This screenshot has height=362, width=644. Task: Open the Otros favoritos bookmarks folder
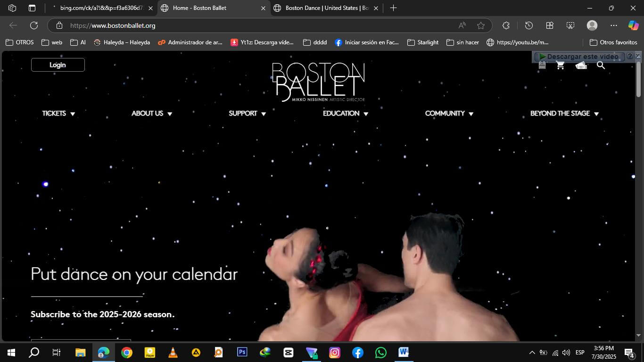click(x=613, y=42)
